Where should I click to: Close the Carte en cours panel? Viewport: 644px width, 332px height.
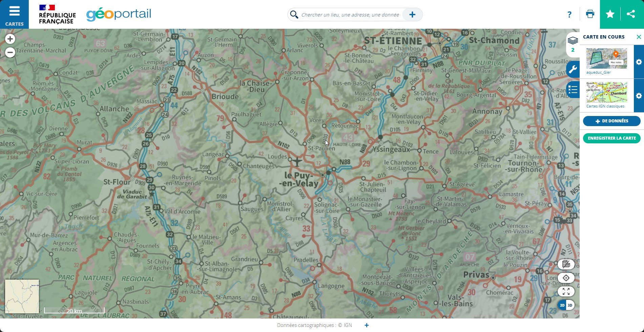pos(639,37)
